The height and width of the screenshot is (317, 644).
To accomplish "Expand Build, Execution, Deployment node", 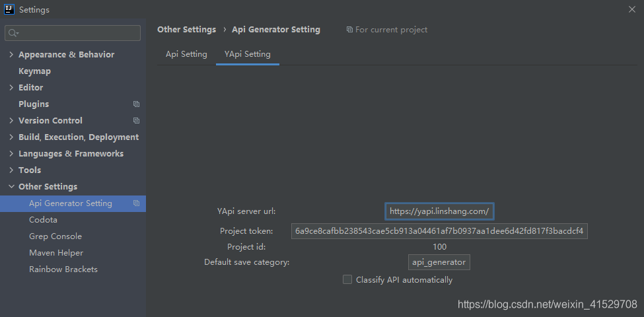I will coord(11,137).
